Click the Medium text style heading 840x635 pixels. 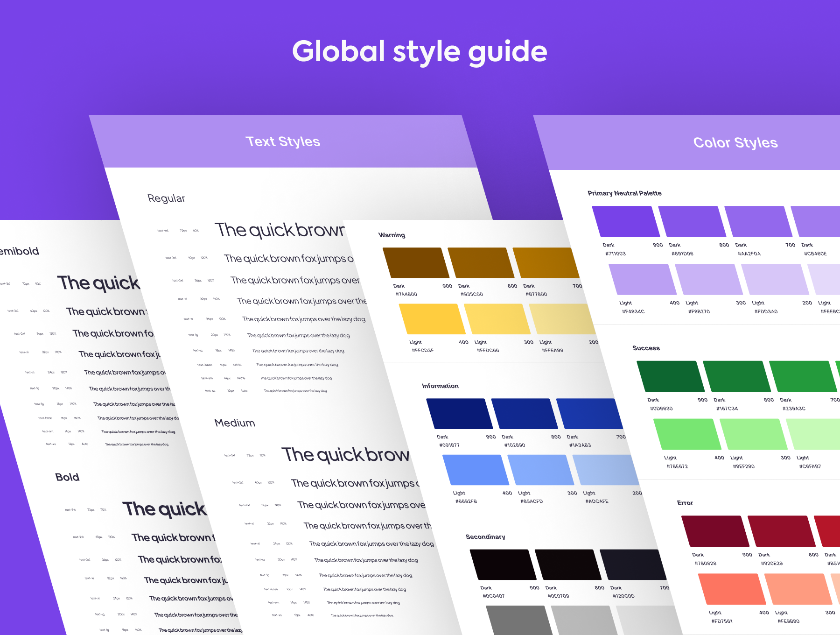point(235,423)
